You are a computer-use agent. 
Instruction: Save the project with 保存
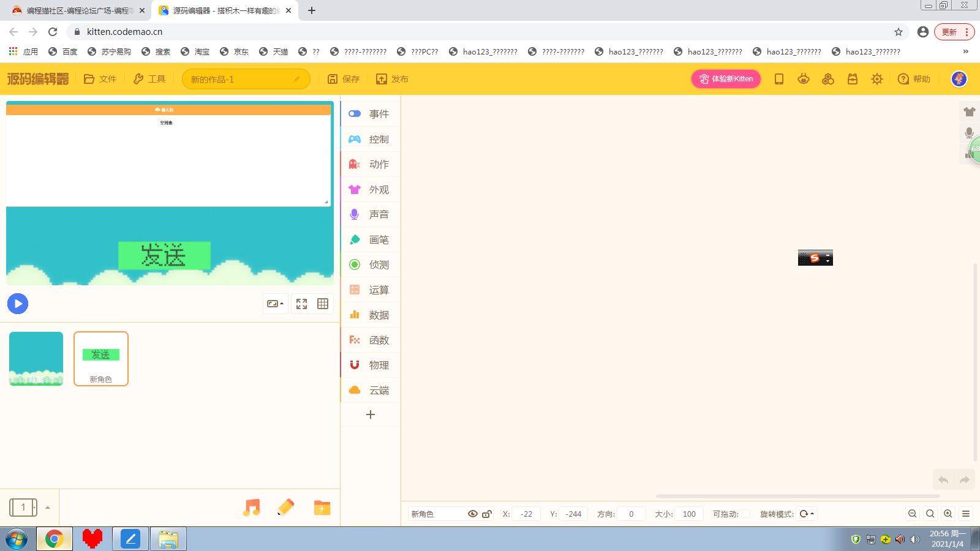pos(344,79)
